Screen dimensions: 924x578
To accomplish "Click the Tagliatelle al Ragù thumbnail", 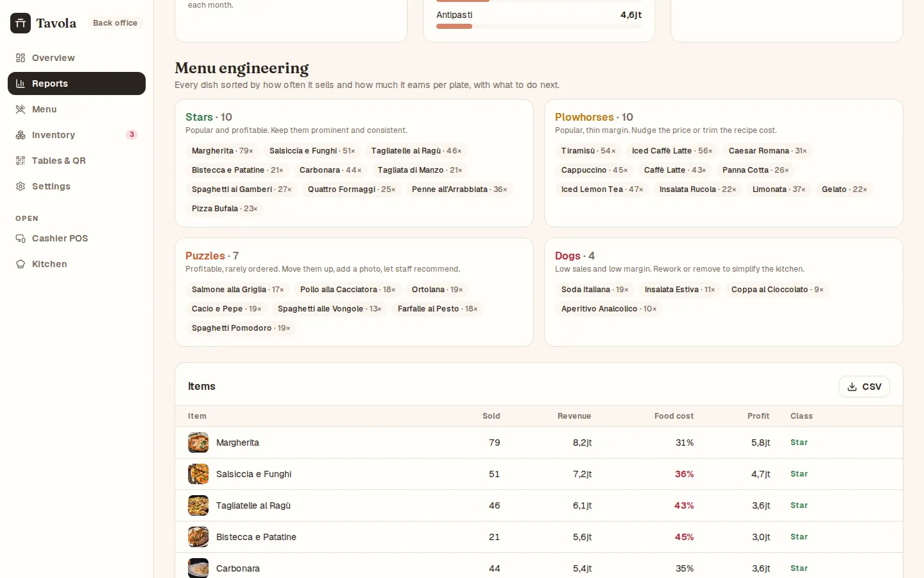I will 198,505.
